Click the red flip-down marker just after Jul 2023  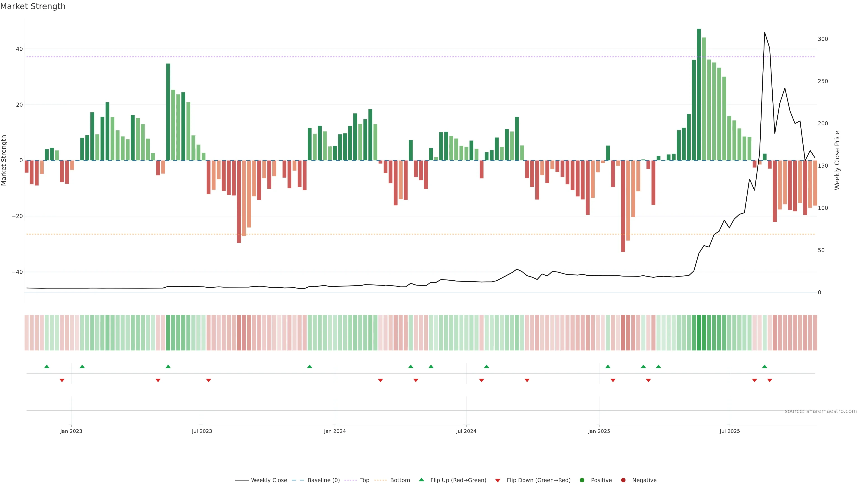[209, 380]
